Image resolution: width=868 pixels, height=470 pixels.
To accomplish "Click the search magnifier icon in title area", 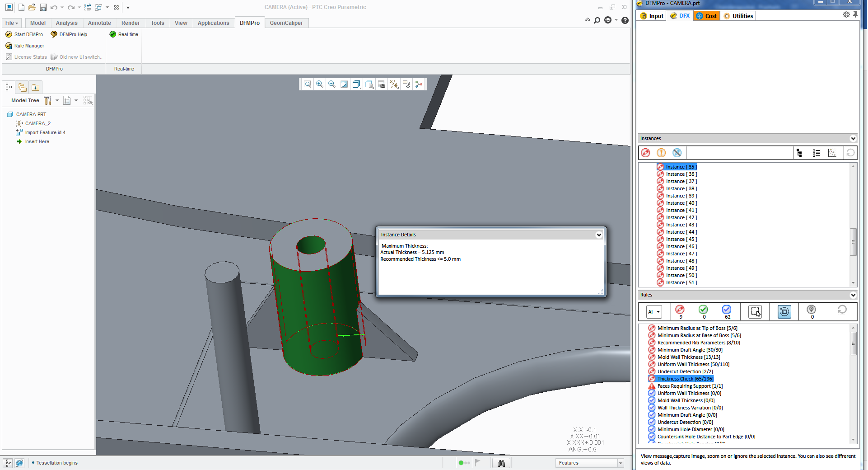I will [x=597, y=20].
